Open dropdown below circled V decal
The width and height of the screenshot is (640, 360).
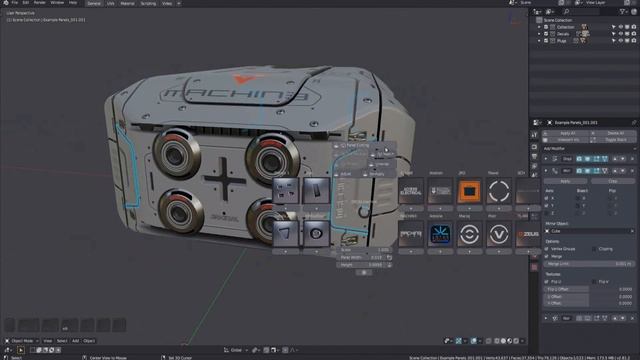pos(499,252)
